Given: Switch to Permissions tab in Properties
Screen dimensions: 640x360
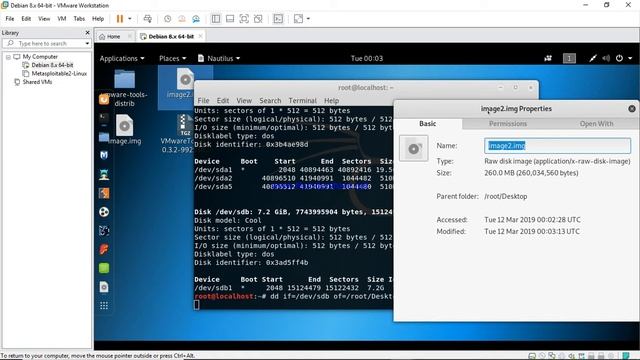Looking at the screenshot, I should (x=508, y=124).
